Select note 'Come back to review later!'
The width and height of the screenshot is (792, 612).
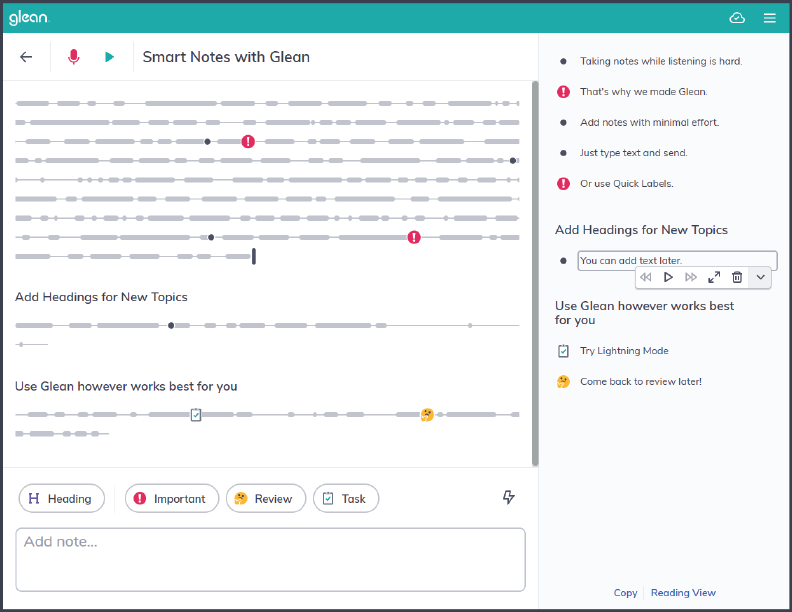[x=640, y=382]
